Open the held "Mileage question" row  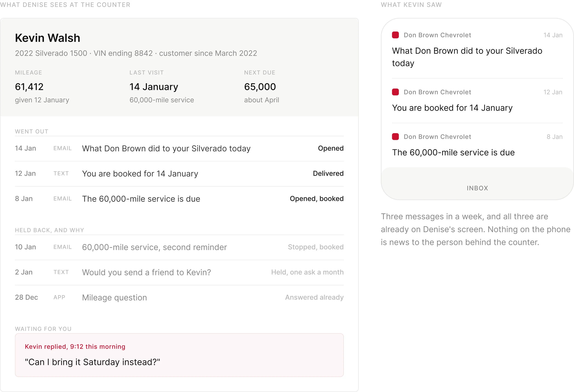point(179,297)
